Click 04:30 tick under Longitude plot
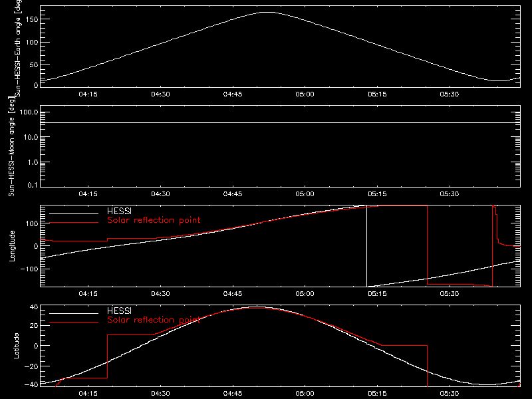The image size is (532, 399). [160, 293]
